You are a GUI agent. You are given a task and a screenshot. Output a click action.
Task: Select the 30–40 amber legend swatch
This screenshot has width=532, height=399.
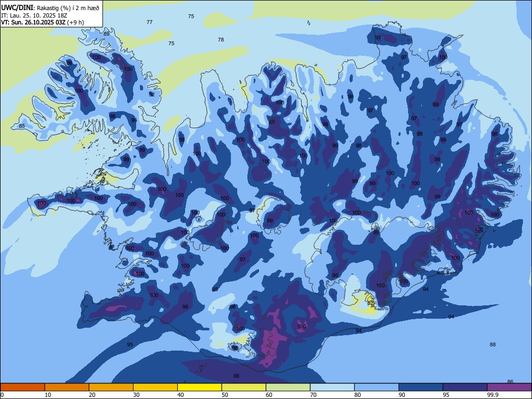tap(155, 387)
